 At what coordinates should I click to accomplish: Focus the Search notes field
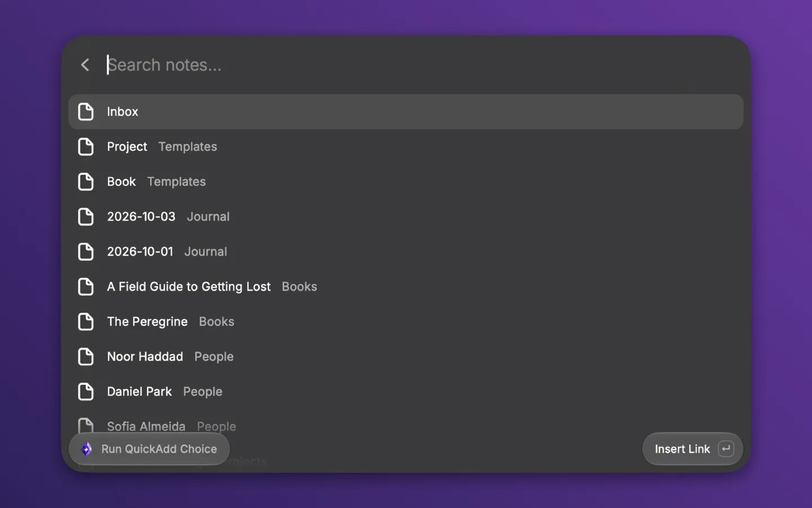click(x=423, y=65)
